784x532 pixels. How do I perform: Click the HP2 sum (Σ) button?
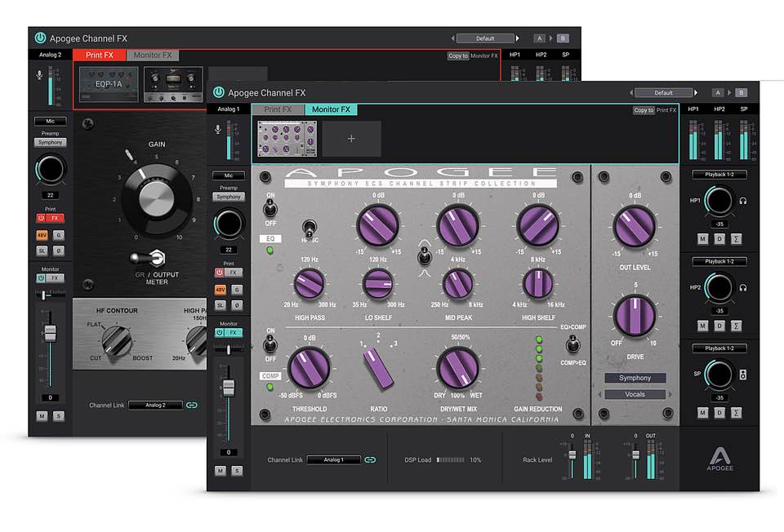click(x=736, y=326)
